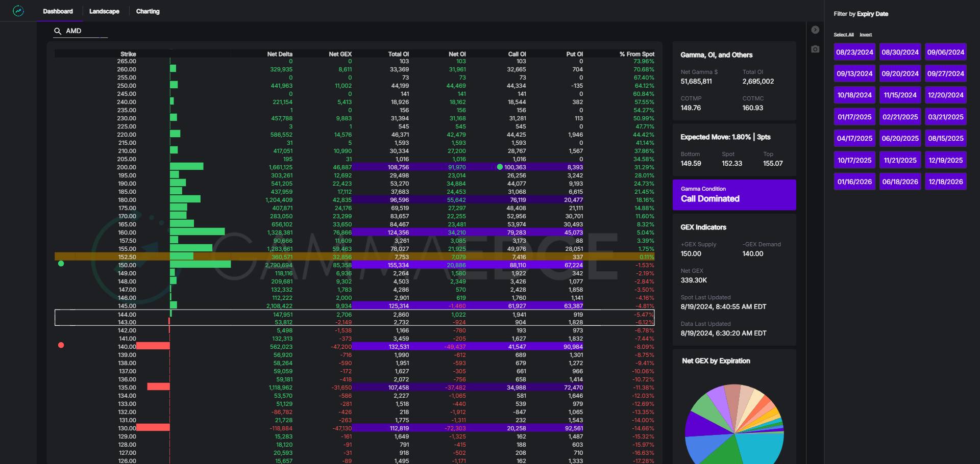The image size is (980, 464).
Task: Open the Dashboard tab
Action: tap(58, 11)
